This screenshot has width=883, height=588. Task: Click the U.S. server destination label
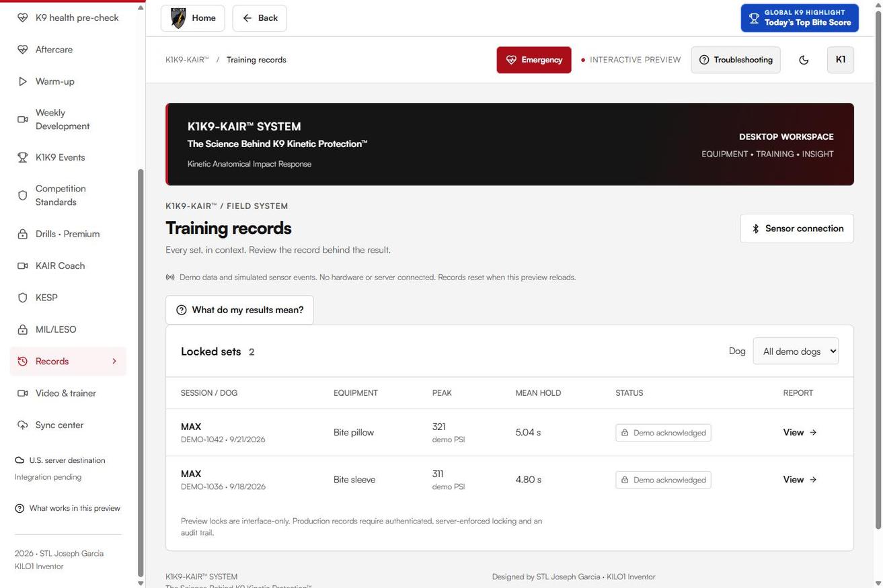point(67,460)
